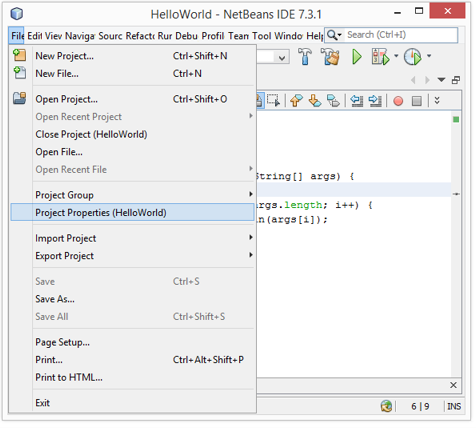Open the Navigate menu

click(80, 35)
